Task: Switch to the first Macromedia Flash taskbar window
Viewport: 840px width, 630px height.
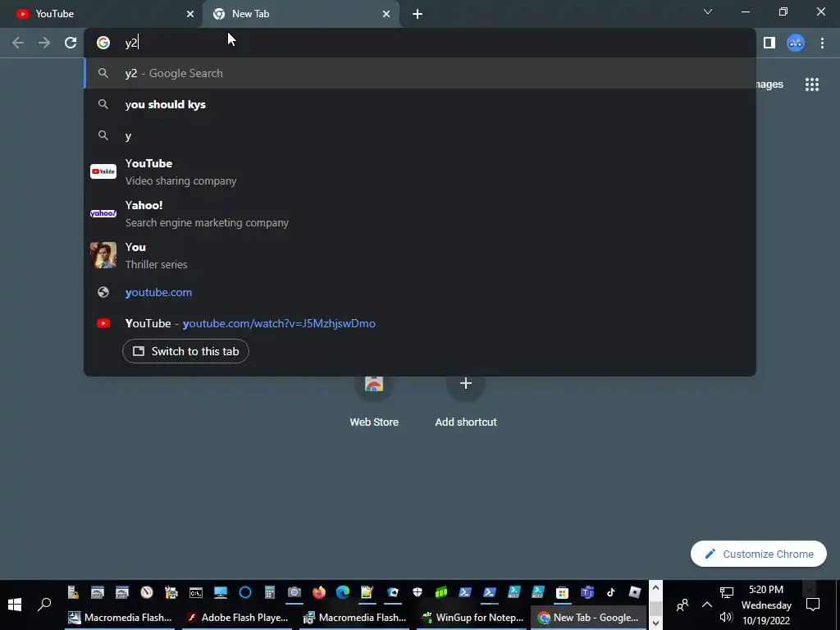Action: (120, 618)
